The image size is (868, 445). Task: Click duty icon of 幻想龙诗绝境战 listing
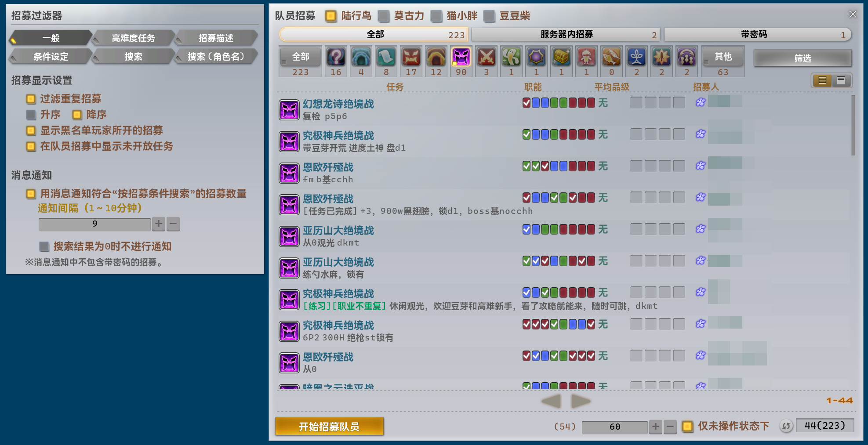289,110
